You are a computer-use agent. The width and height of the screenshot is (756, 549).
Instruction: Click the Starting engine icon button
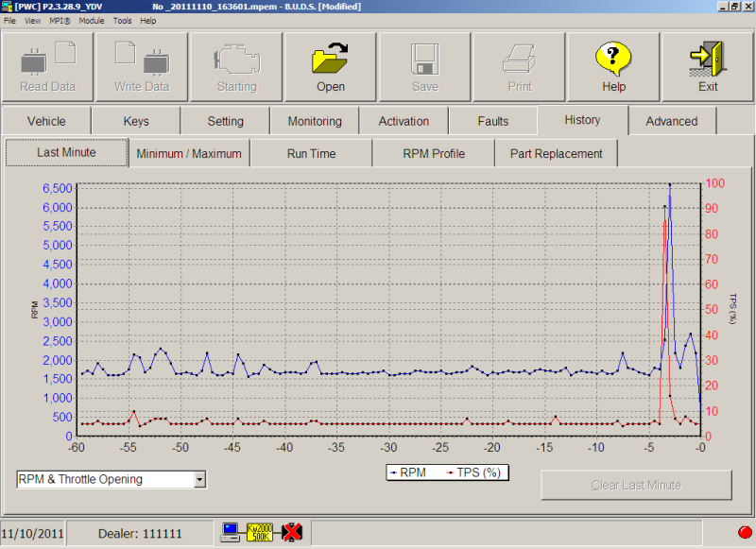coord(236,67)
